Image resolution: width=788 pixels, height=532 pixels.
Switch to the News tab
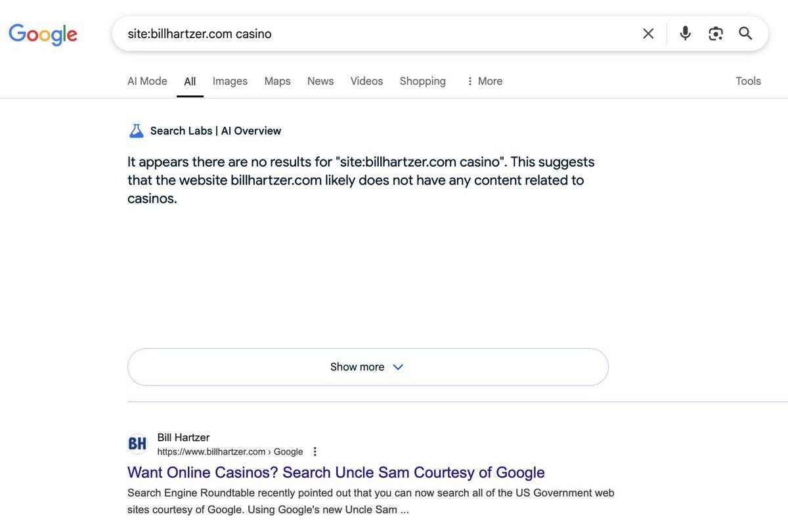(x=320, y=81)
